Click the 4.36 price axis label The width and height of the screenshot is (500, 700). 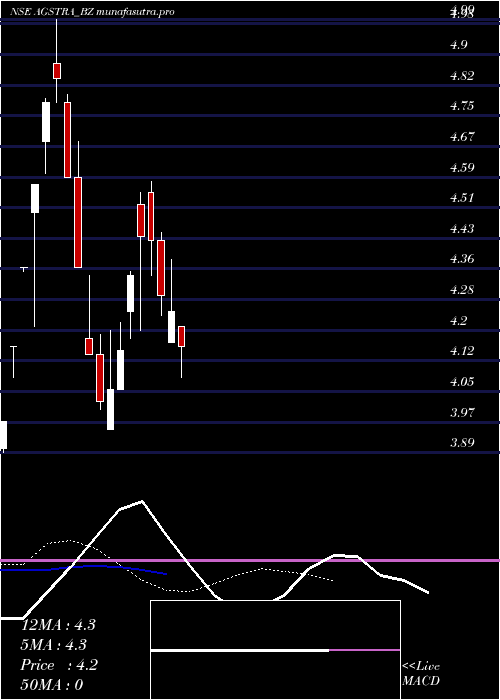click(x=462, y=258)
